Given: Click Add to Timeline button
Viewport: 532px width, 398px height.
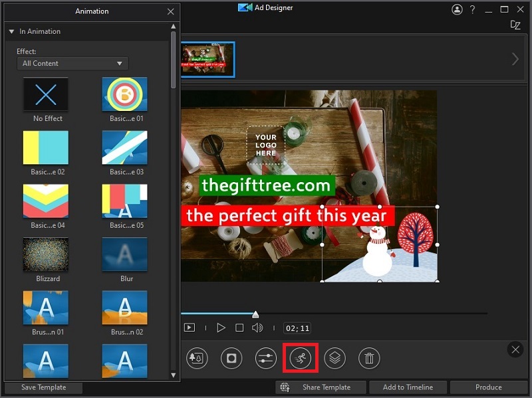Looking at the screenshot, I should tap(408, 387).
